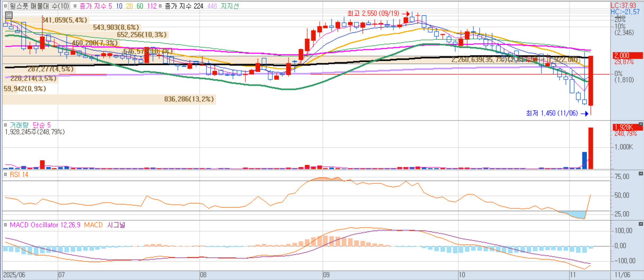The height and width of the screenshot is (280, 644).
Task: Click the 09 month marker on date axis
Action: tap(326, 275)
